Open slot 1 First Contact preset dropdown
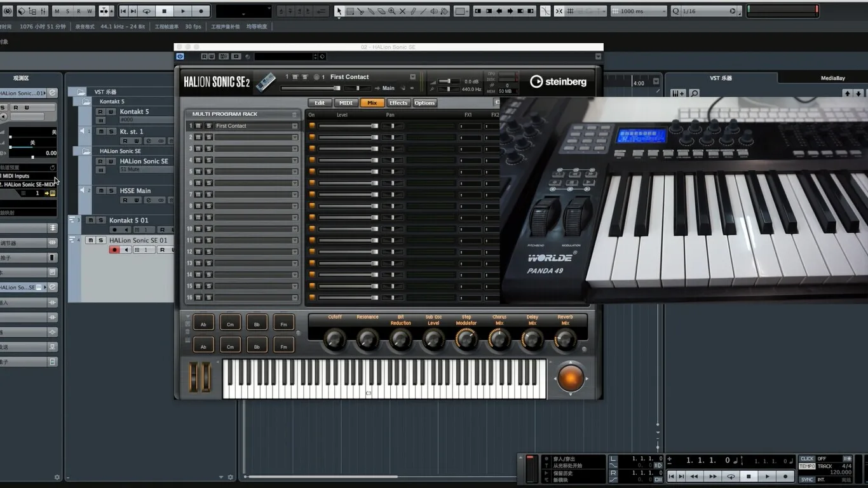868x488 pixels. [x=295, y=126]
